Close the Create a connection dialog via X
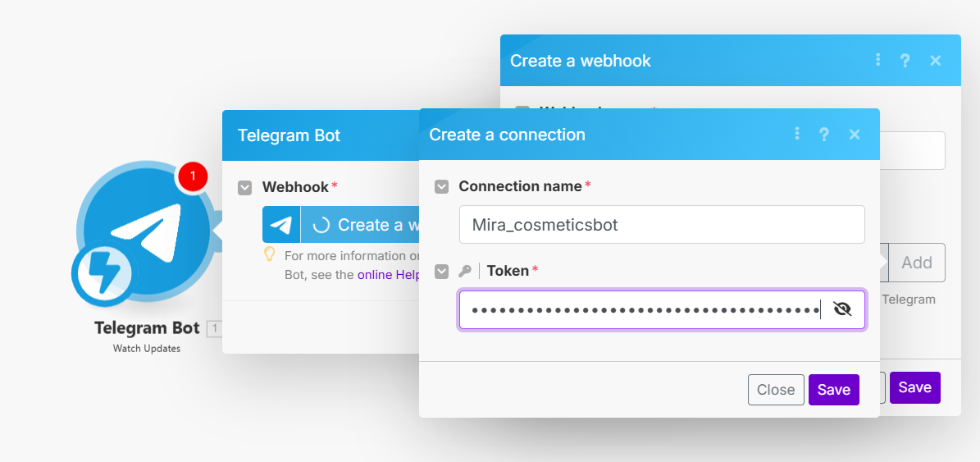Screen dimensions: 980x462 pyautogui.click(x=855, y=135)
